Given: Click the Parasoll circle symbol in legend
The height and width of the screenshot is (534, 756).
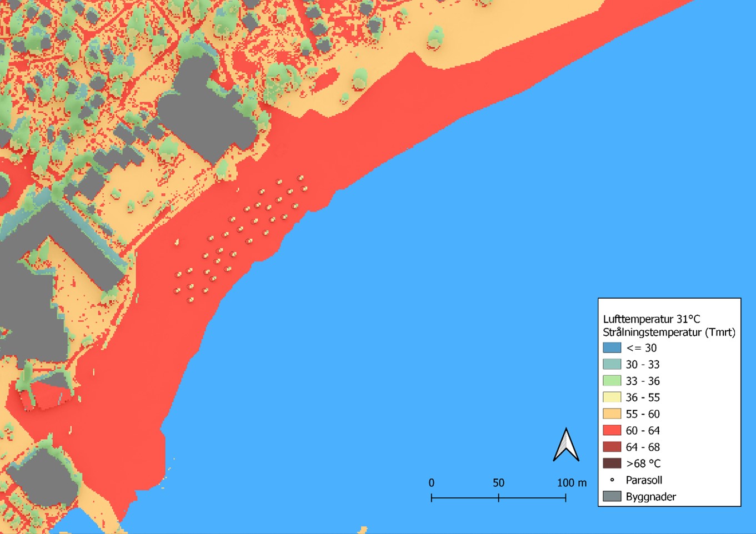Looking at the screenshot, I should [x=612, y=480].
